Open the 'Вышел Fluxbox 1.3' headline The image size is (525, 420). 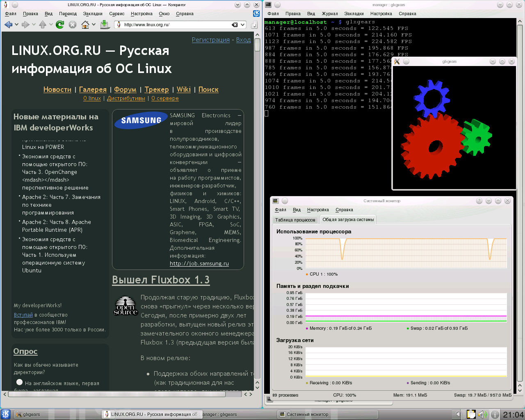[x=161, y=280]
